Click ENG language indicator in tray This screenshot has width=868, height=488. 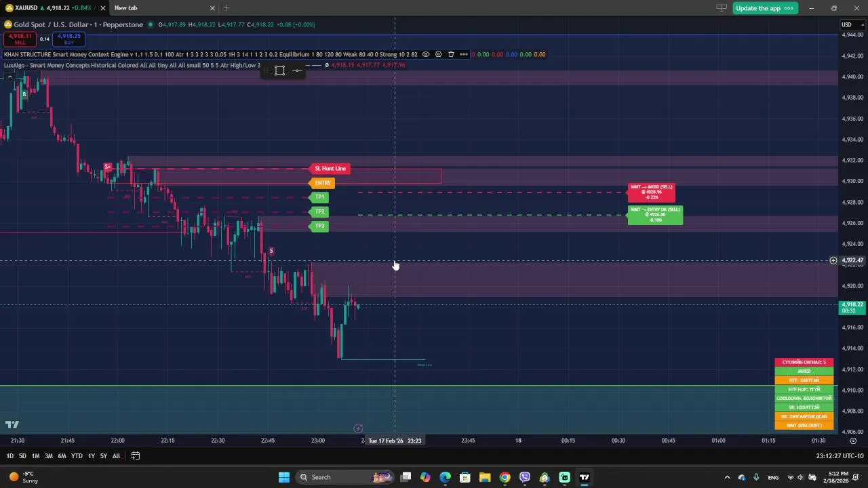click(x=773, y=477)
